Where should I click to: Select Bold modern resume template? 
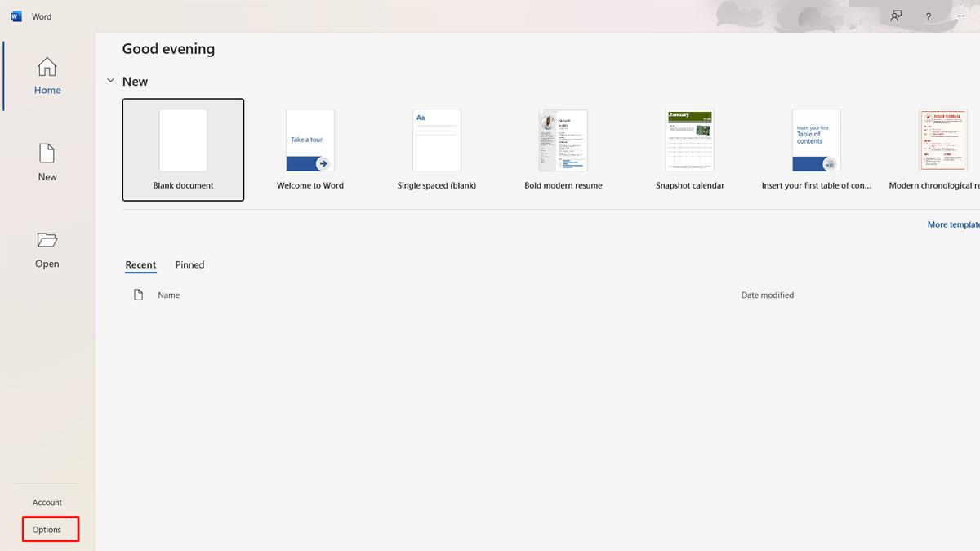coord(563,149)
